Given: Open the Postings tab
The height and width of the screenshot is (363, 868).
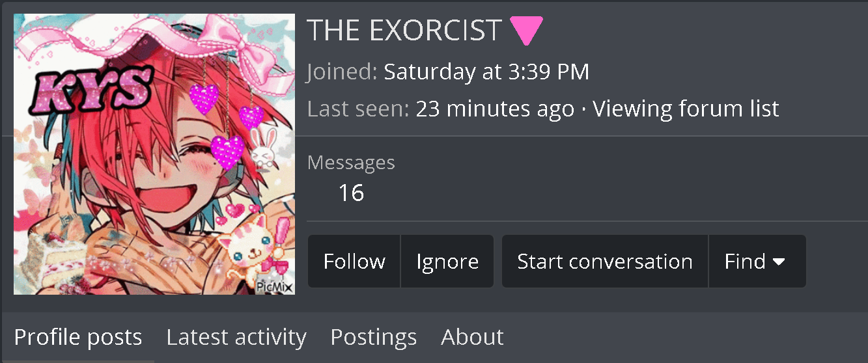Looking at the screenshot, I should coord(374,337).
